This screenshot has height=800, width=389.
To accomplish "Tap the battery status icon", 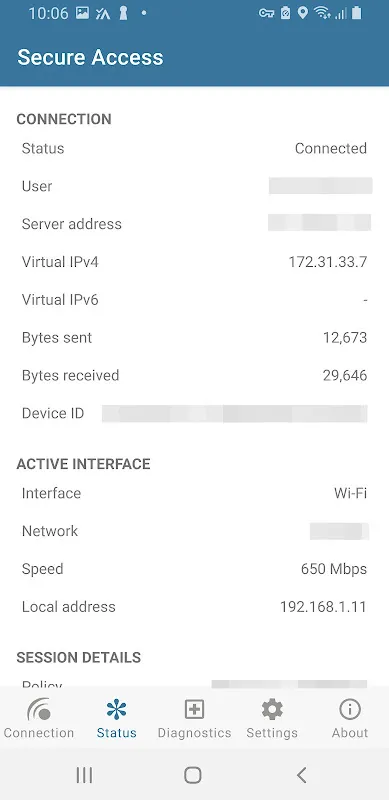I will coord(357,13).
